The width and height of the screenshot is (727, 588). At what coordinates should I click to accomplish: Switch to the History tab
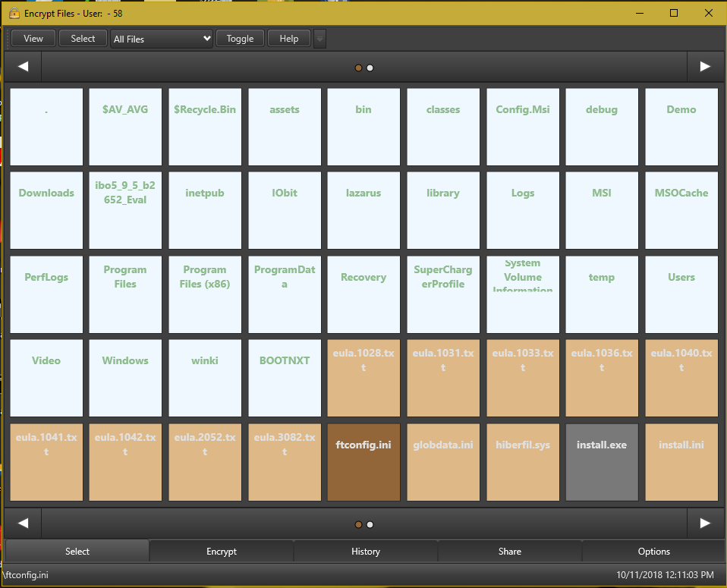tap(366, 552)
